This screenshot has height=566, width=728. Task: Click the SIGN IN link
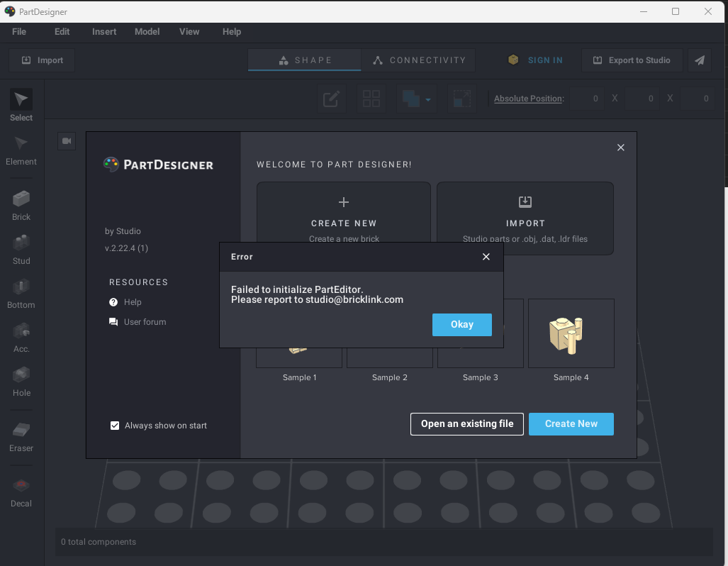click(545, 60)
